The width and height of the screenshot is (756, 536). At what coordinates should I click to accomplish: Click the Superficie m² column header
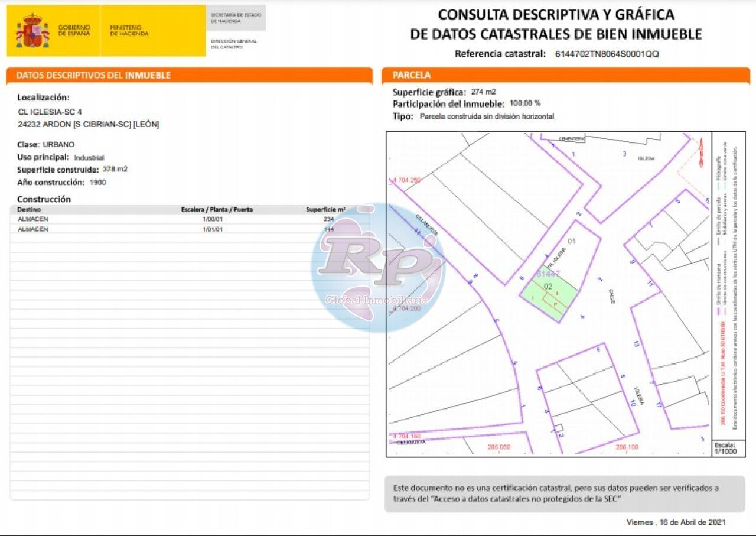[x=325, y=210]
